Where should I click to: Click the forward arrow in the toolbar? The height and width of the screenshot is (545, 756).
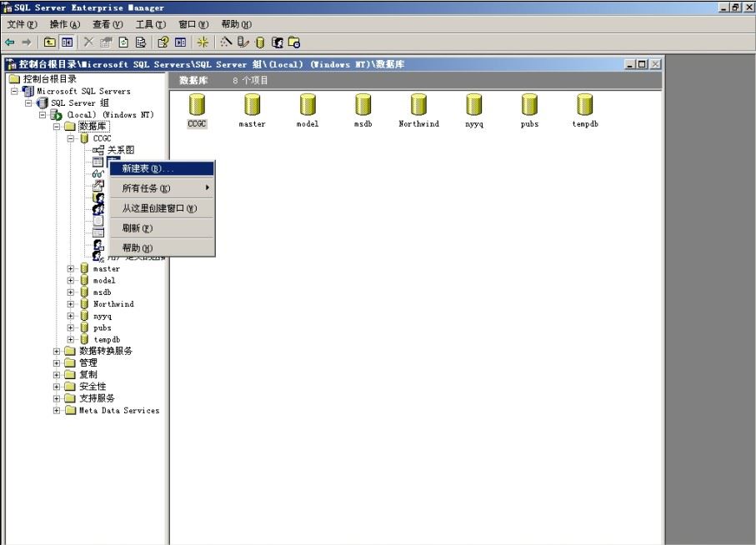coord(27,42)
